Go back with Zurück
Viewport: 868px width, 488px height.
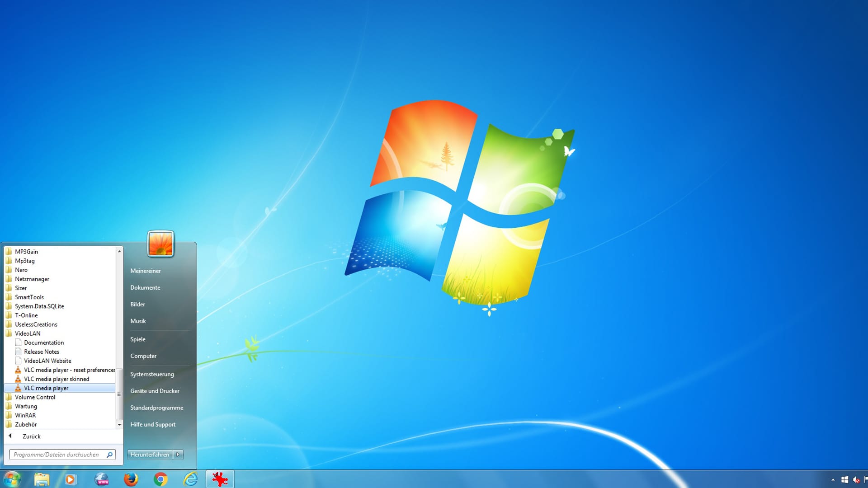tap(32, 436)
